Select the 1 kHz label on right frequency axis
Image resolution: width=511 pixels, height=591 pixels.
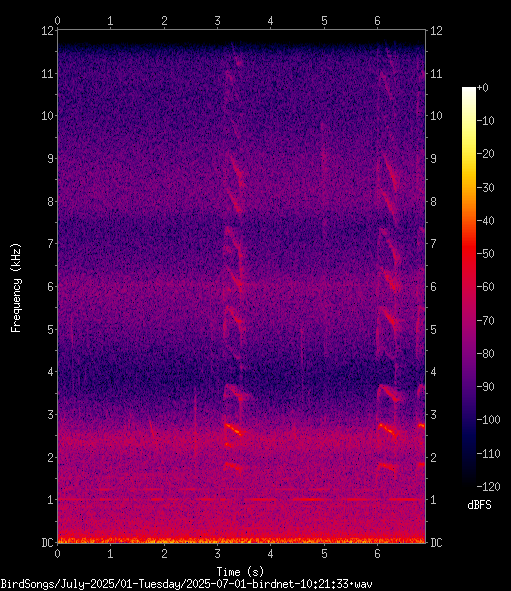[433, 500]
